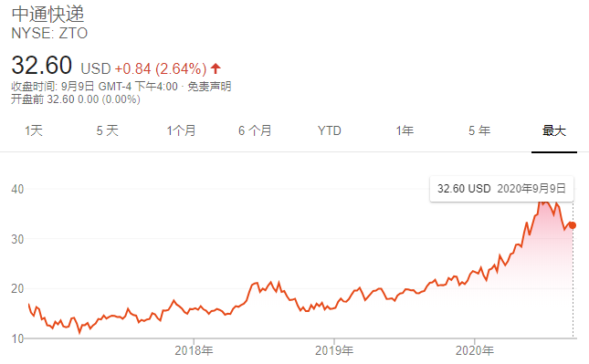Screen dimensions: 589x364
Task: Click the 2019年 axis label
Action: [x=334, y=350]
